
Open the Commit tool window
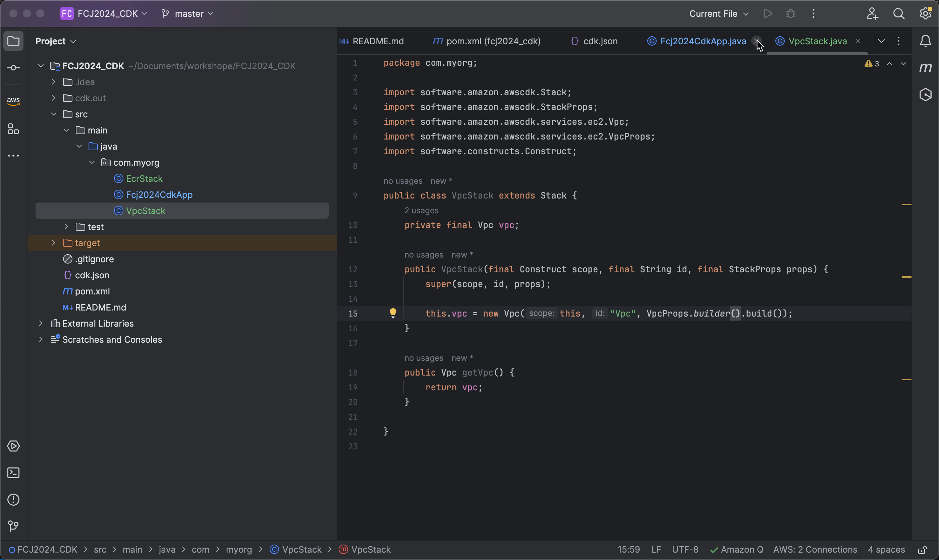pyautogui.click(x=14, y=68)
